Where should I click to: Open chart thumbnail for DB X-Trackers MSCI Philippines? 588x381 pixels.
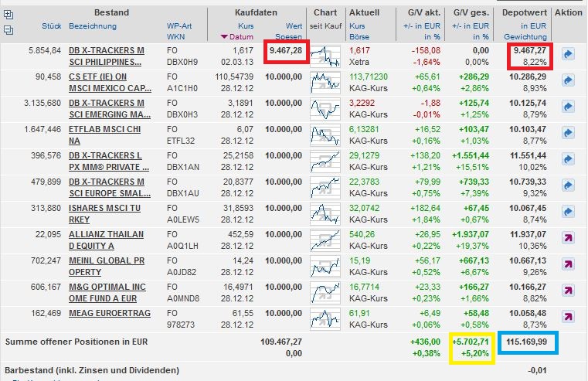[325, 56]
